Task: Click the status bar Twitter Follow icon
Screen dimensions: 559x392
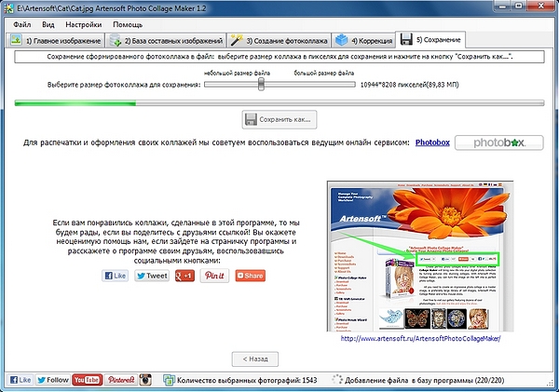Action: [52, 380]
